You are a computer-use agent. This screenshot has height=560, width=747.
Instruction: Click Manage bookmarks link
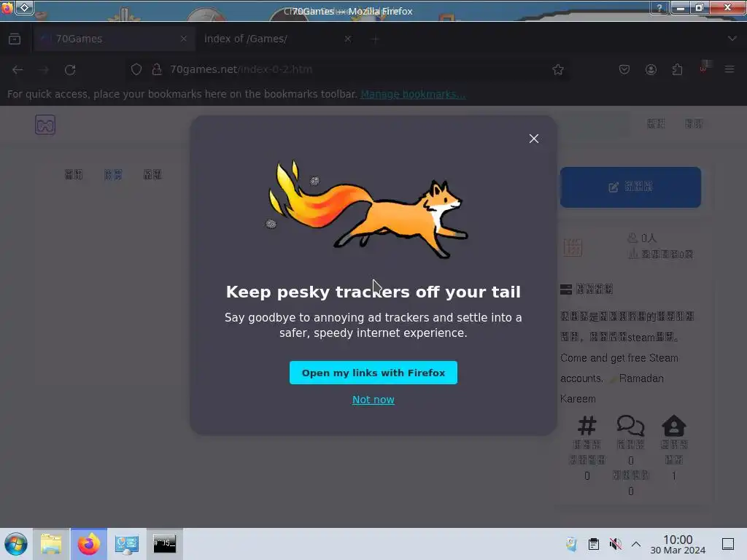tap(413, 94)
